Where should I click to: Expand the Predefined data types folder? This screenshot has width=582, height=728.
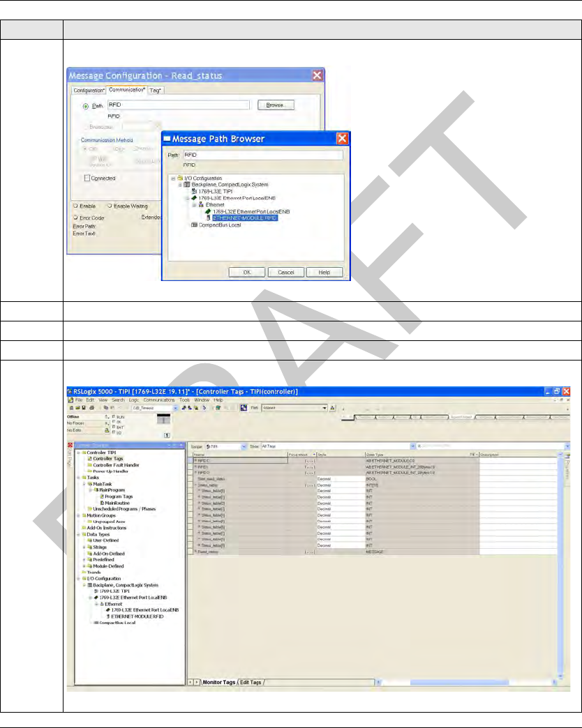(84, 560)
